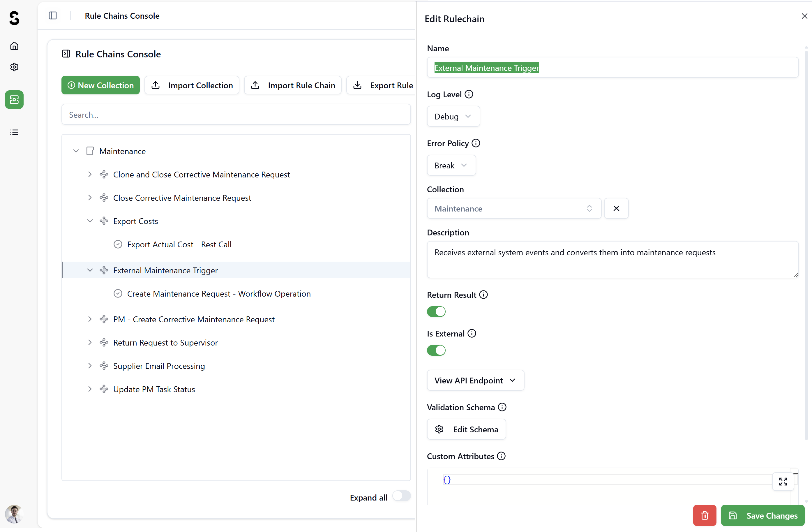This screenshot has width=812, height=532.
Task: Clear the Maintenance collection selection
Action: (616, 209)
